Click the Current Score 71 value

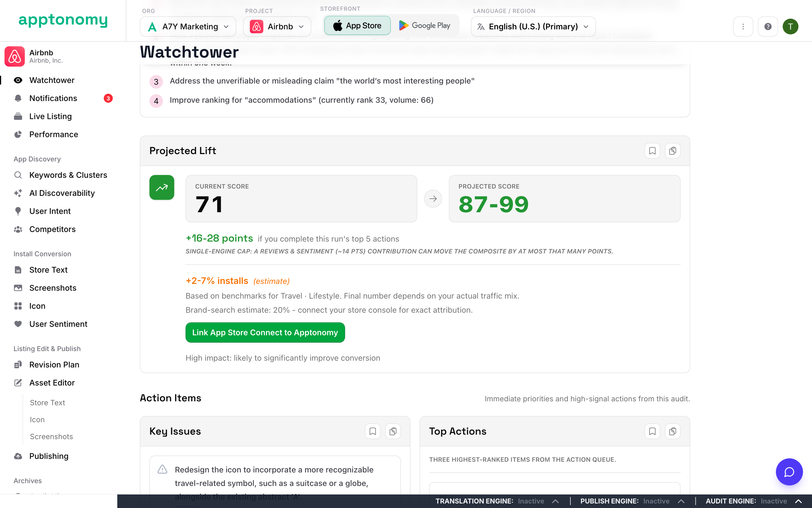click(209, 205)
